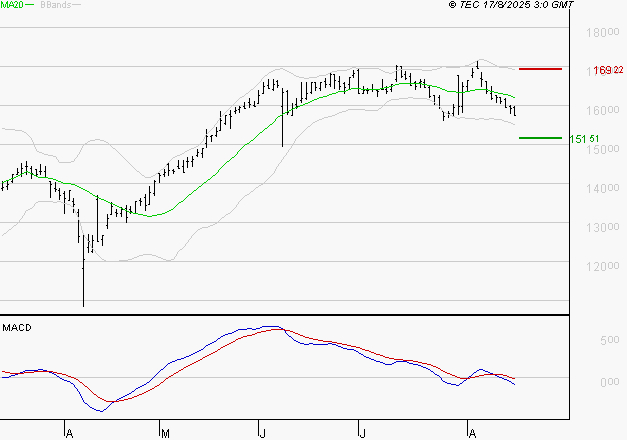Click the 150 price axis label
This screenshot has height=440, width=627.
603,149
